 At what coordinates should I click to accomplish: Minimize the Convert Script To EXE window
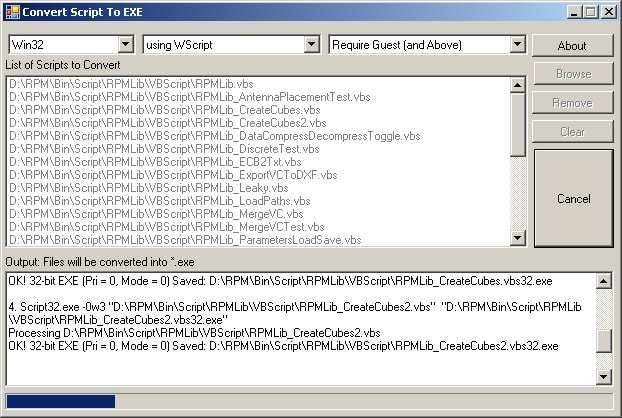click(x=574, y=12)
